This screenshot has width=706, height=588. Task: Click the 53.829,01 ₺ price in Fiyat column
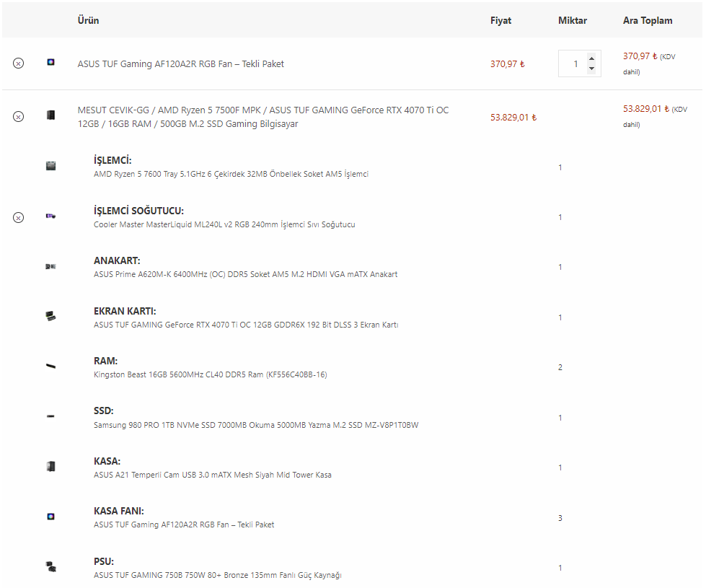pos(513,118)
